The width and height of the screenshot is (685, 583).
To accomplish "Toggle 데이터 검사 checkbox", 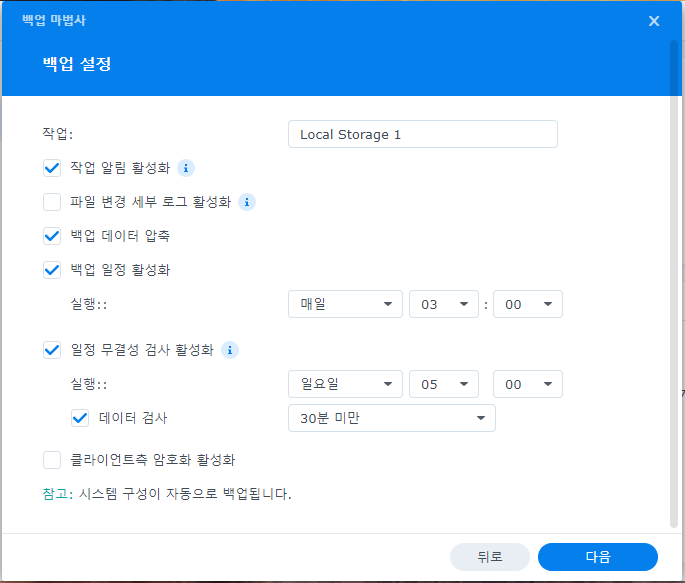I will coord(80,418).
